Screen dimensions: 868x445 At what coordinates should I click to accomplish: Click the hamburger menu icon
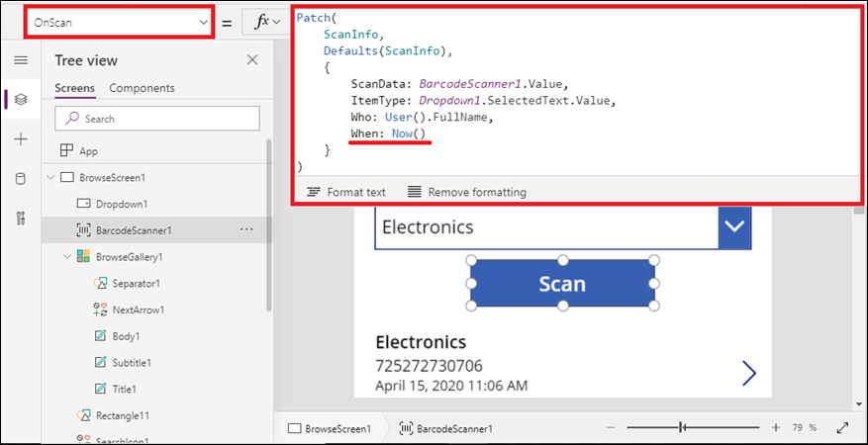coord(21,60)
